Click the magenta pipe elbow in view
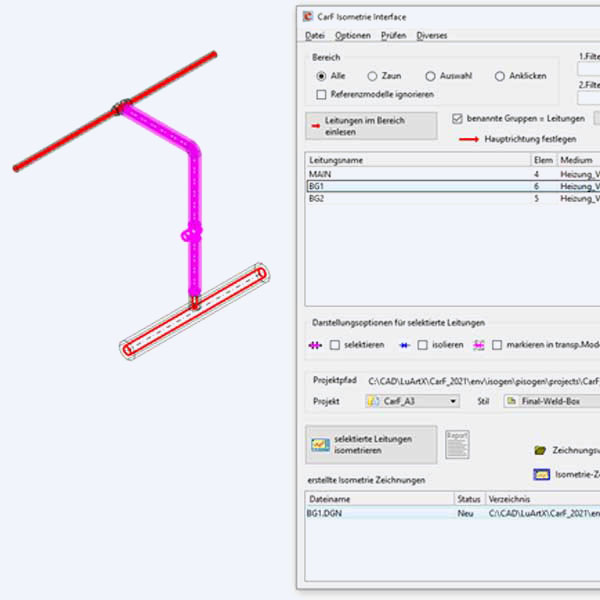The image size is (600, 600). click(194, 149)
